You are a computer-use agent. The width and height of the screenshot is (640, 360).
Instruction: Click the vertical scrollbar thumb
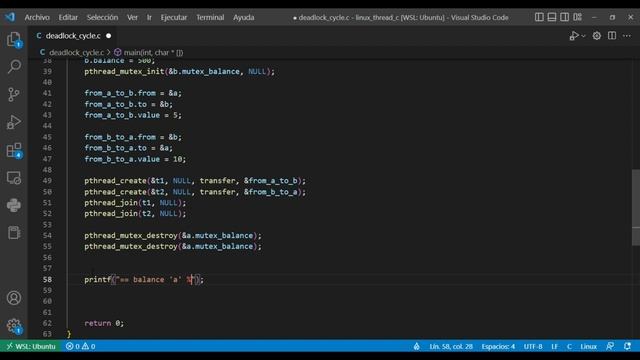636,207
